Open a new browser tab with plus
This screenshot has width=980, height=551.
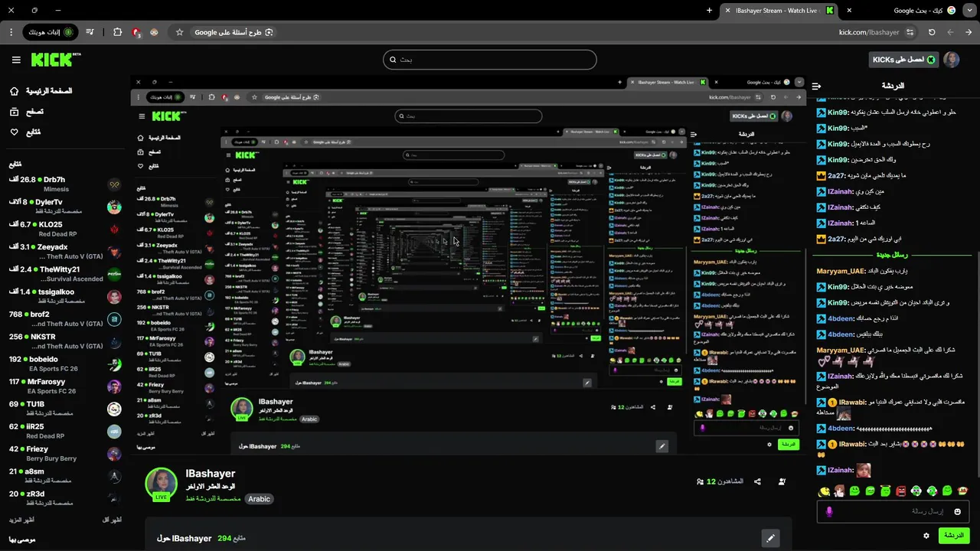709,11
